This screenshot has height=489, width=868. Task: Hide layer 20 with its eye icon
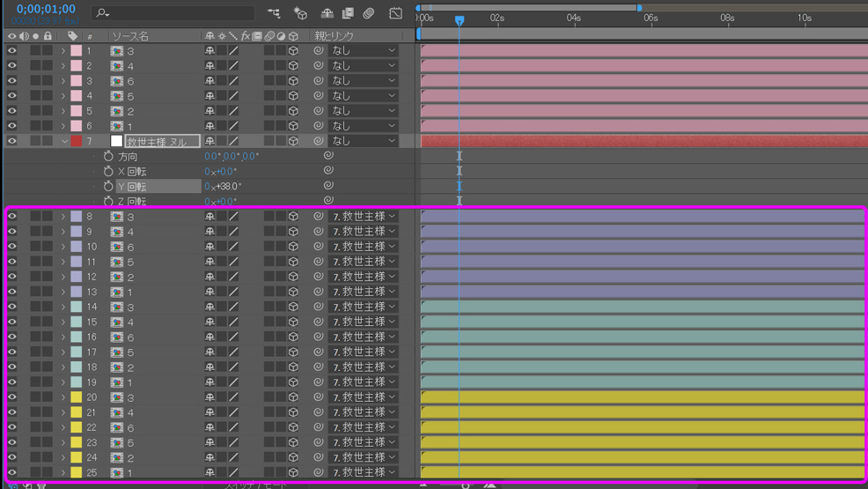pyautogui.click(x=12, y=397)
